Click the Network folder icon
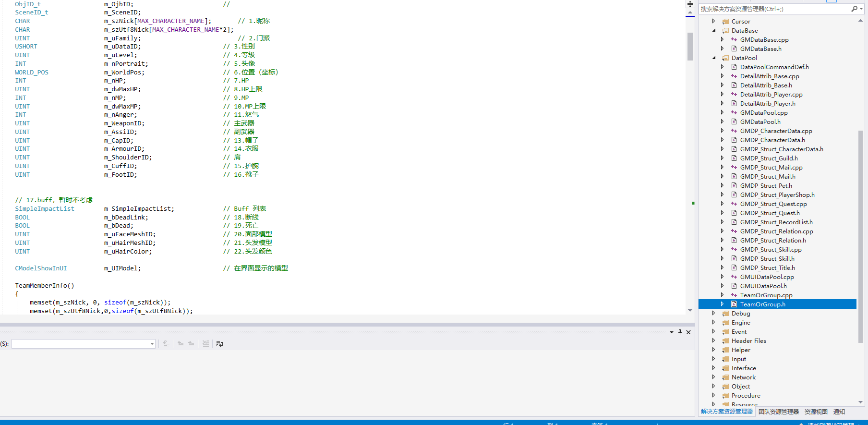 (x=725, y=377)
